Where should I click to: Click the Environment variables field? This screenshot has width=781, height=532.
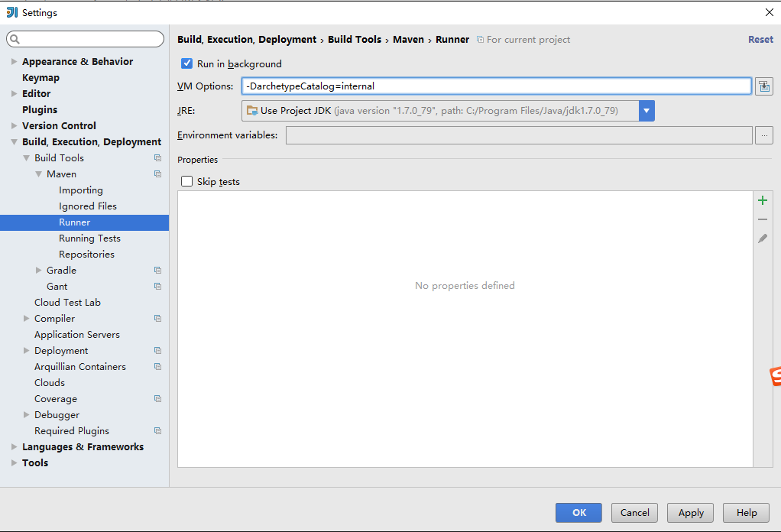(x=519, y=135)
